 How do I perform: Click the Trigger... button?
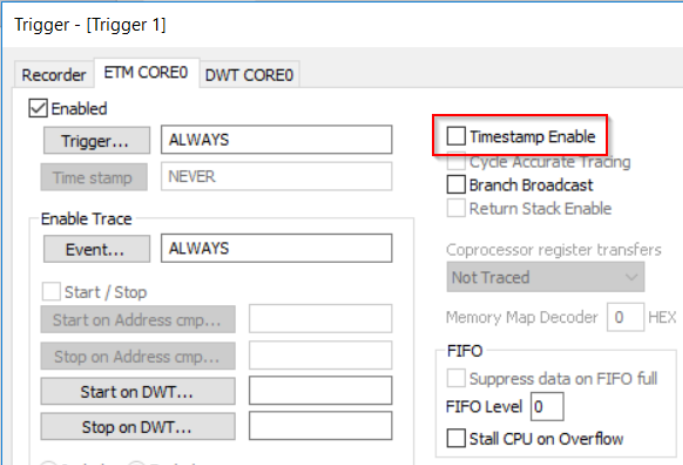point(95,140)
